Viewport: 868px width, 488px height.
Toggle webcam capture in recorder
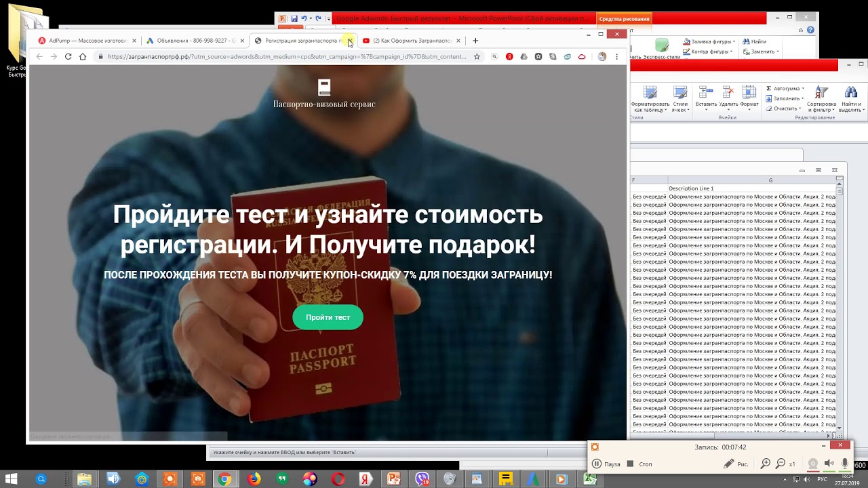click(x=812, y=464)
